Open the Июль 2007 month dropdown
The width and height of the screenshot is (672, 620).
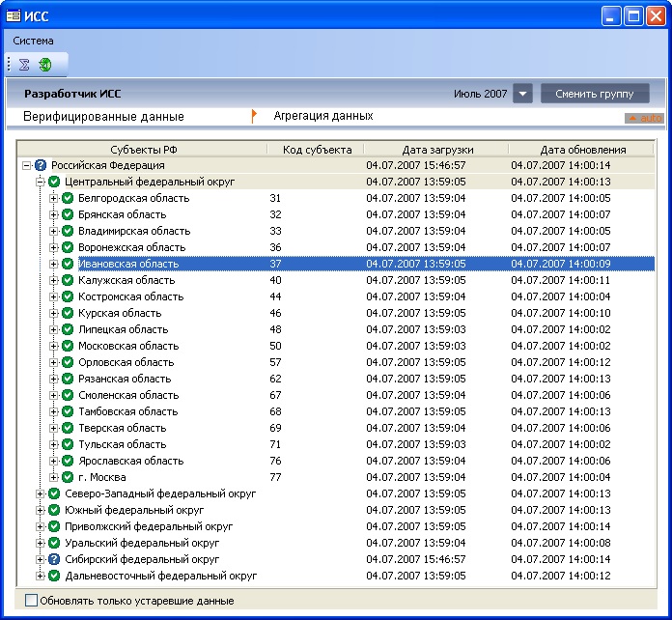pyautogui.click(x=522, y=94)
